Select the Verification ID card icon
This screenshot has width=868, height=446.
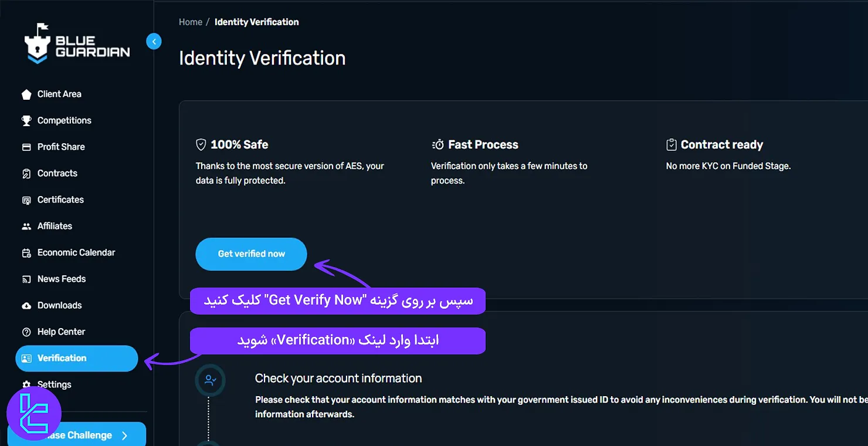coord(26,358)
